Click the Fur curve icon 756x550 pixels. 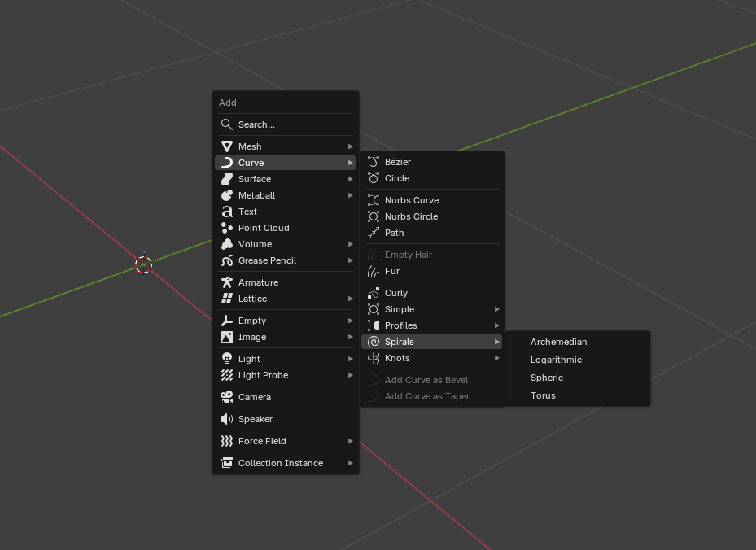(x=374, y=271)
